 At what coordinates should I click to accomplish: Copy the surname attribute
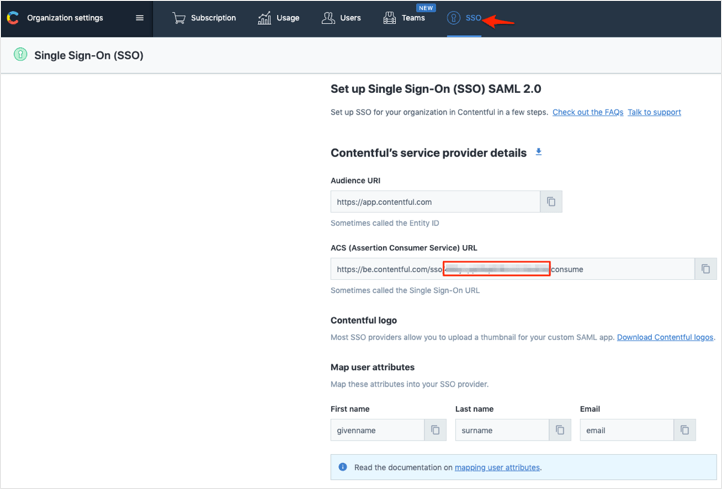click(560, 430)
